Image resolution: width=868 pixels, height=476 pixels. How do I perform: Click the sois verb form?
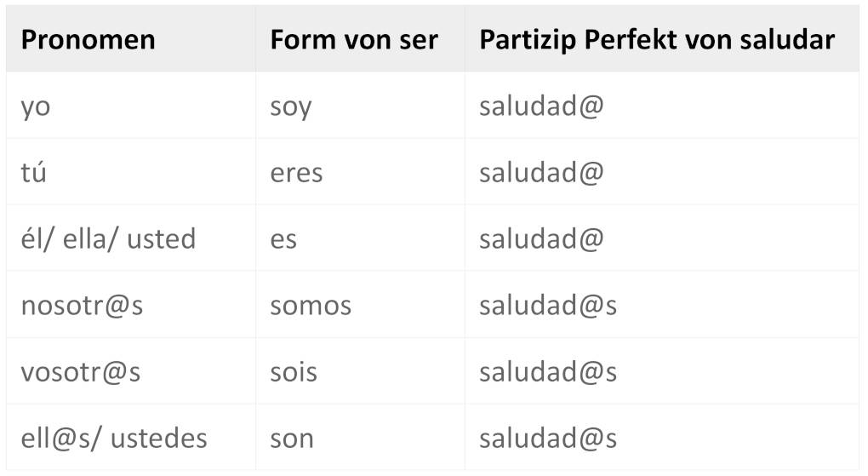(294, 372)
